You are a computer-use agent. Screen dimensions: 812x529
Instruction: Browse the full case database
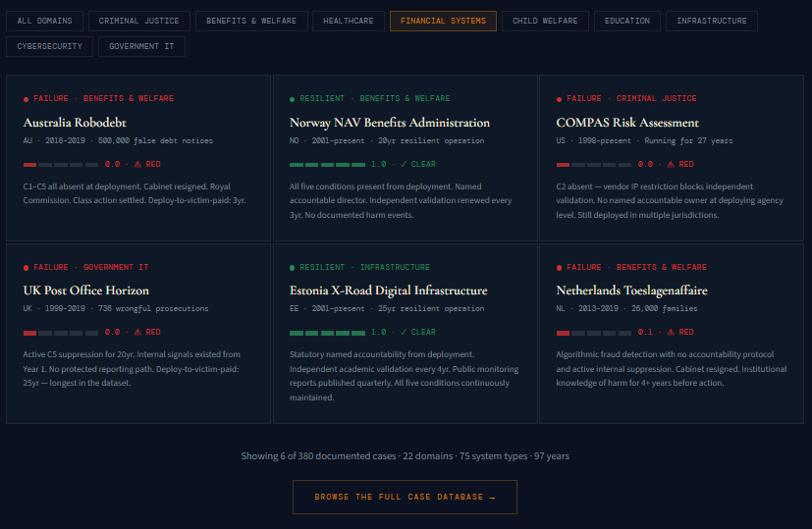(x=405, y=497)
